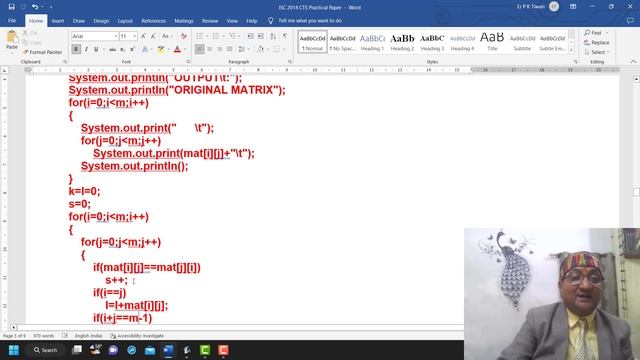
Task: Open the Paragraph dialog launcher
Action: coord(290,62)
